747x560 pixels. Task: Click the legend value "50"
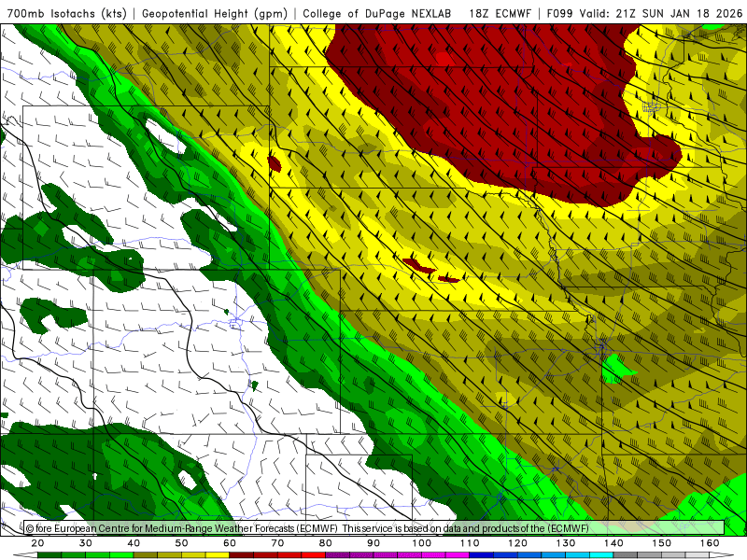181,543
